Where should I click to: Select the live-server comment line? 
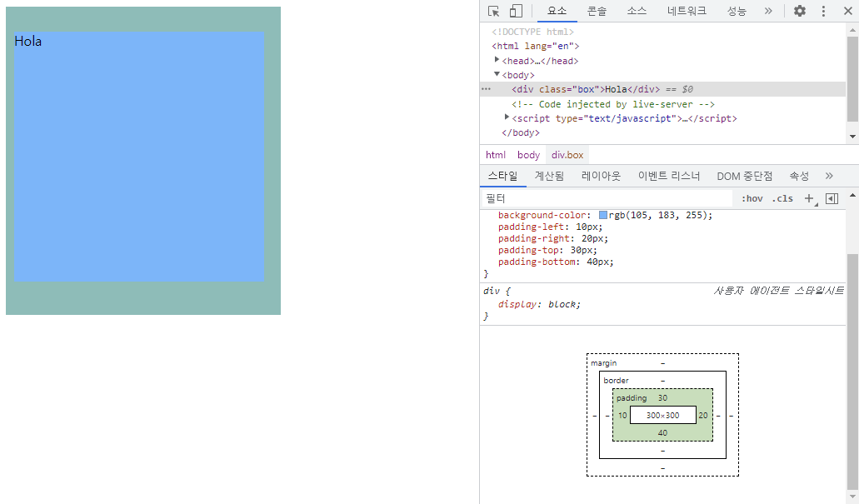613,104
